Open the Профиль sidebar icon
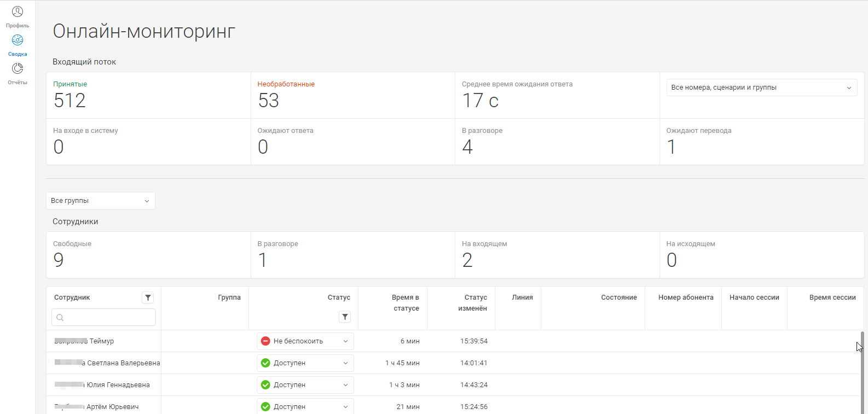Image resolution: width=868 pixels, height=414 pixels. (x=18, y=12)
